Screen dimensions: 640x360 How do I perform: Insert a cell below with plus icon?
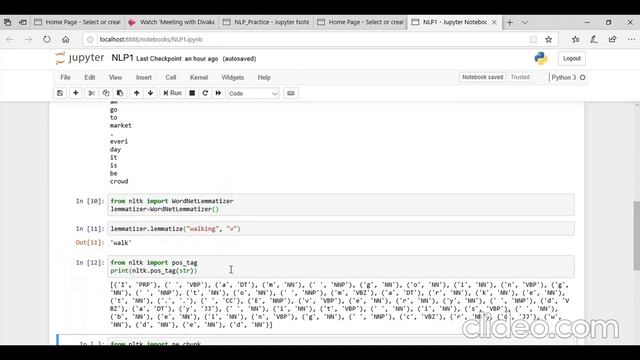tap(76, 93)
